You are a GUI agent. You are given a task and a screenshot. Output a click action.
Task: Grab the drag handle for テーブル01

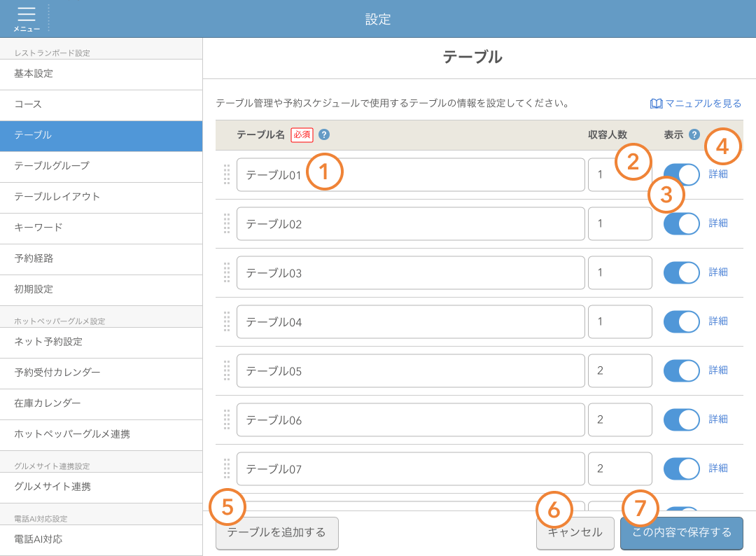pos(227,174)
